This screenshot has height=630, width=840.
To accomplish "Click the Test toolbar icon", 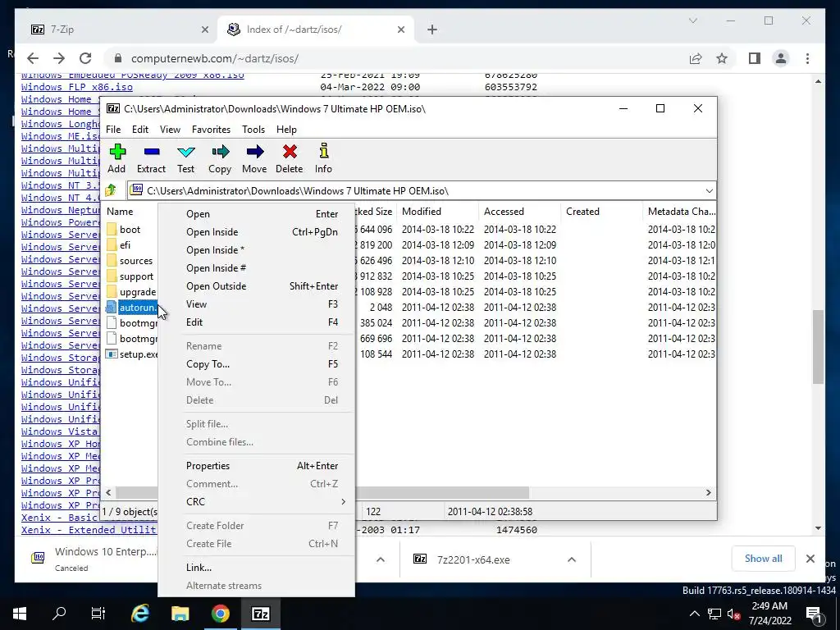I will click(x=186, y=152).
